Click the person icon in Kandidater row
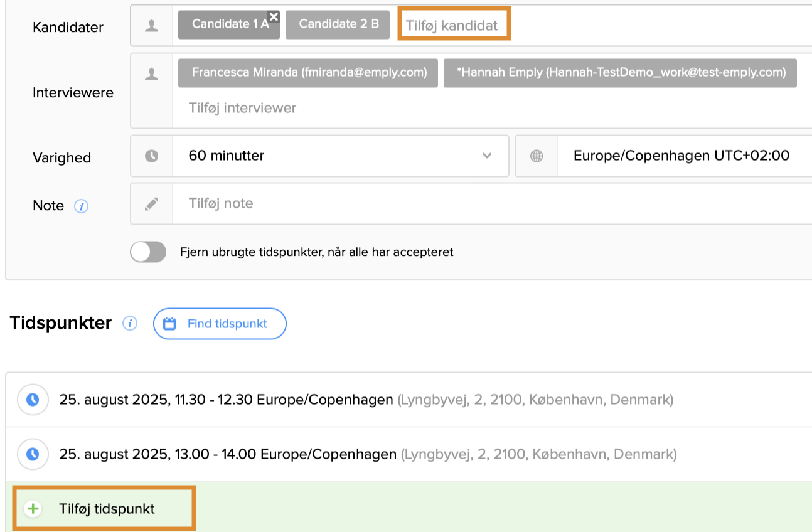Image resolution: width=812 pixels, height=532 pixels. pos(151,25)
